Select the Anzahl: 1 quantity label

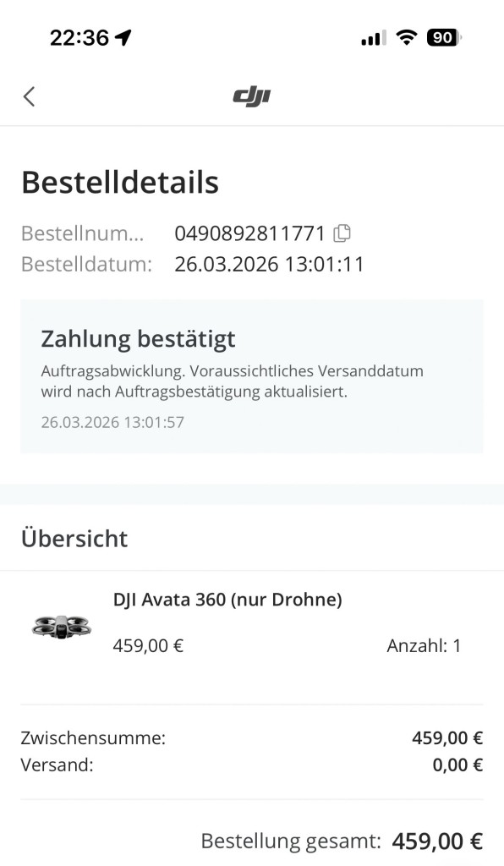427,645
